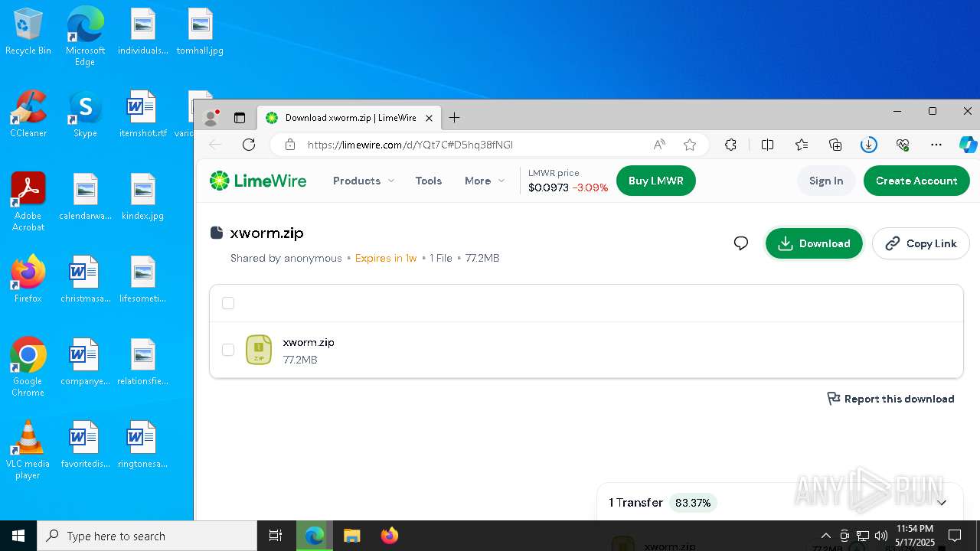Image resolution: width=980 pixels, height=551 pixels.
Task: Add this page to favorites star
Action: pyautogui.click(x=690, y=145)
